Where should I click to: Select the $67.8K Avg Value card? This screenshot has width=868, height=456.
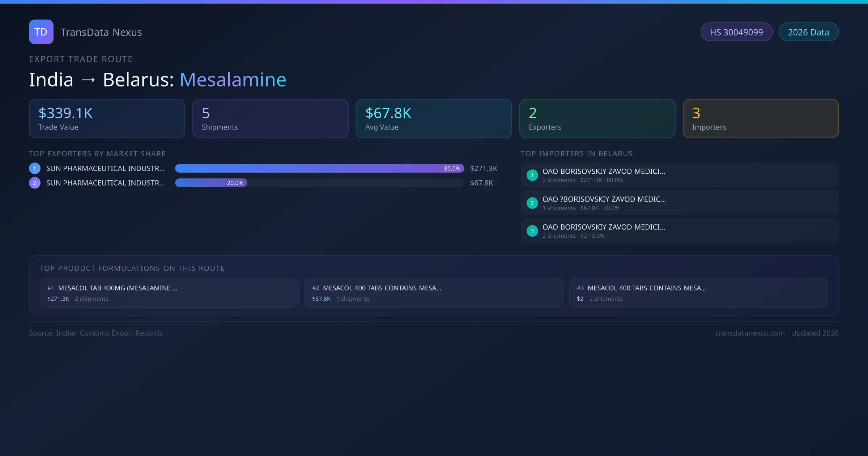[434, 119]
